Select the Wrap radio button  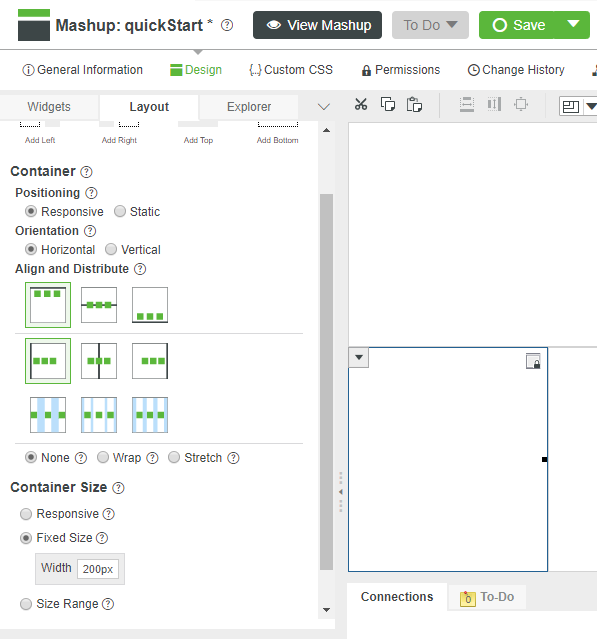coord(103,458)
